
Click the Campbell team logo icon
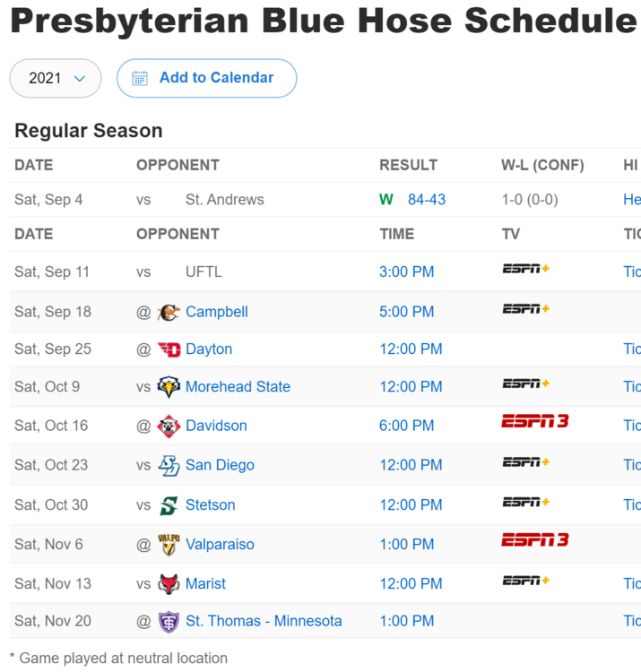point(169,312)
